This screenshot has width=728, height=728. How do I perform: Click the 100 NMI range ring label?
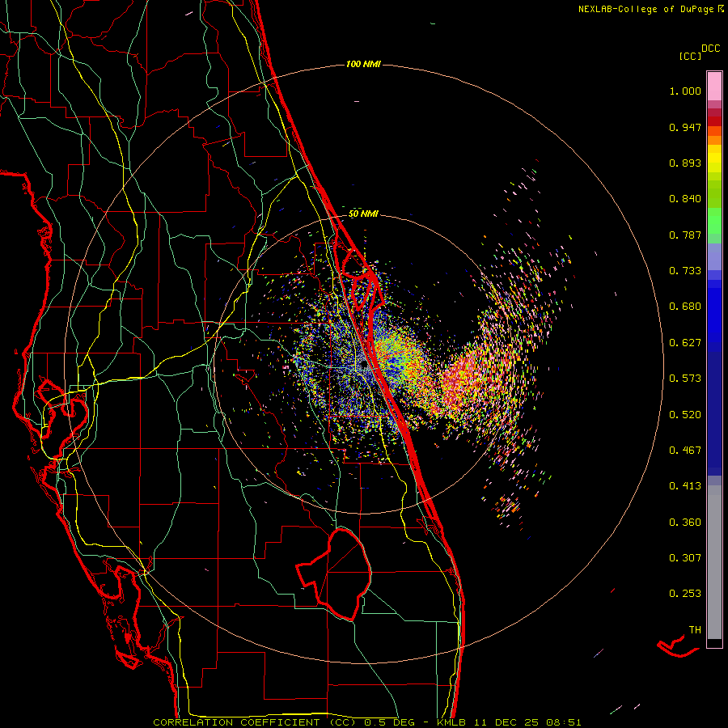363,64
